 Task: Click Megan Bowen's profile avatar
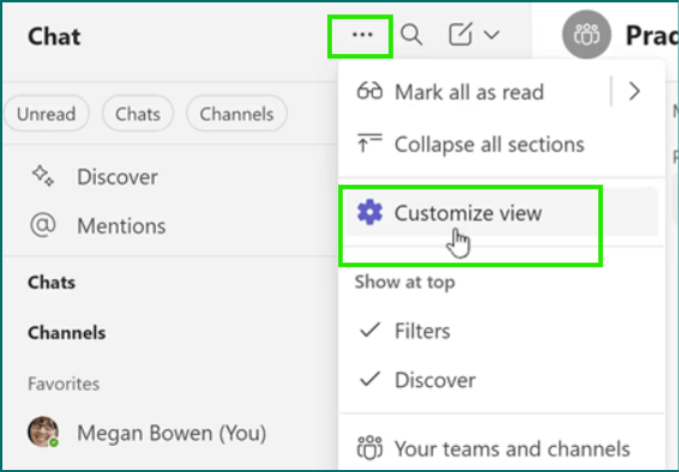(42, 432)
